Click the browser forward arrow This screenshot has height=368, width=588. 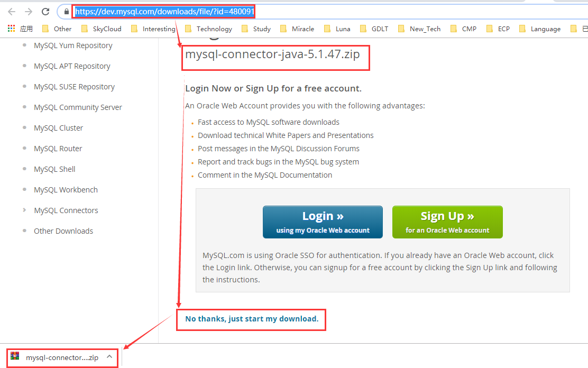point(29,12)
